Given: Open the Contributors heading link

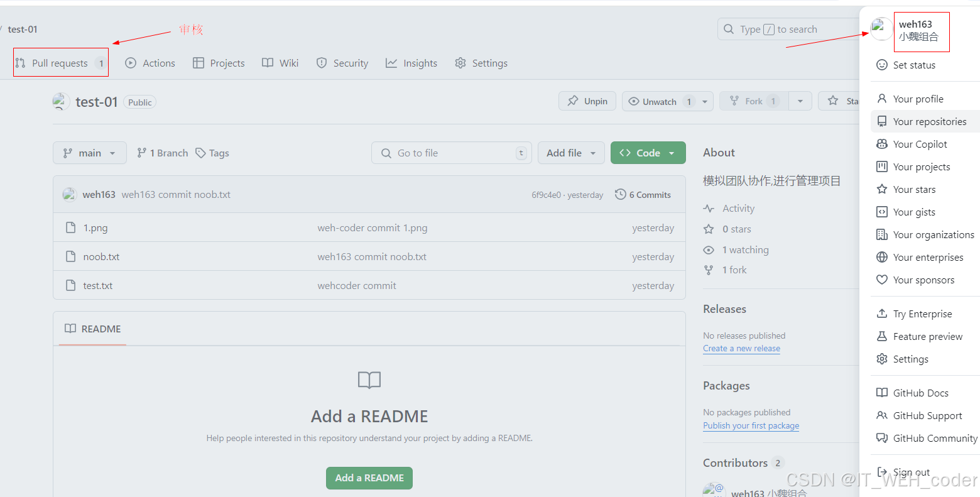Looking at the screenshot, I should pos(743,462).
